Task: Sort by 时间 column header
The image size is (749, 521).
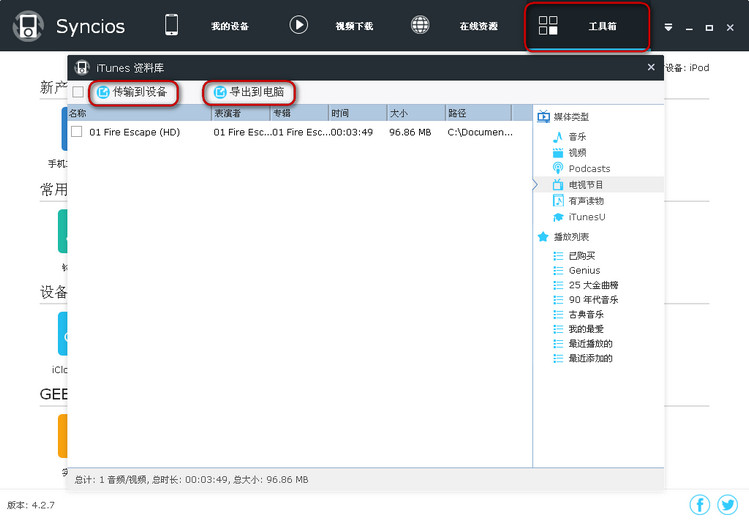Action: point(358,113)
